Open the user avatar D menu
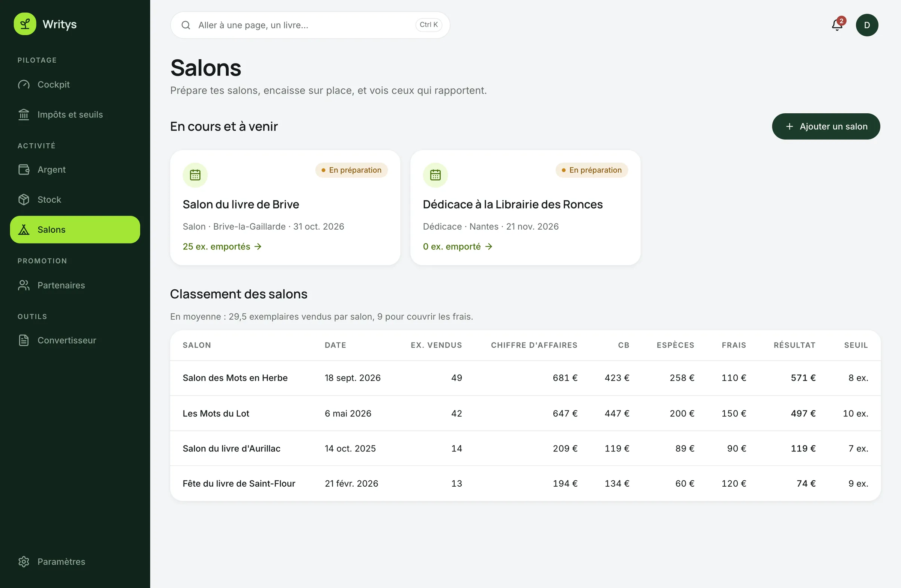This screenshot has width=901, height=588. pyautogui.click(x=867, y=25)
